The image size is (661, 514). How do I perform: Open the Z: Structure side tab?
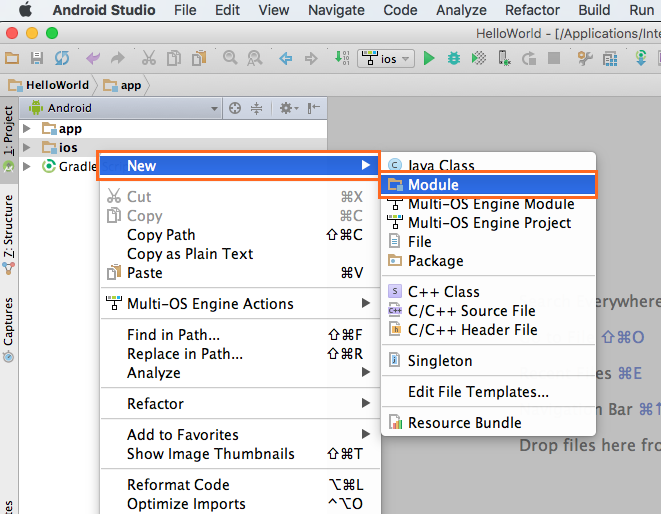[x=9, y=234]
